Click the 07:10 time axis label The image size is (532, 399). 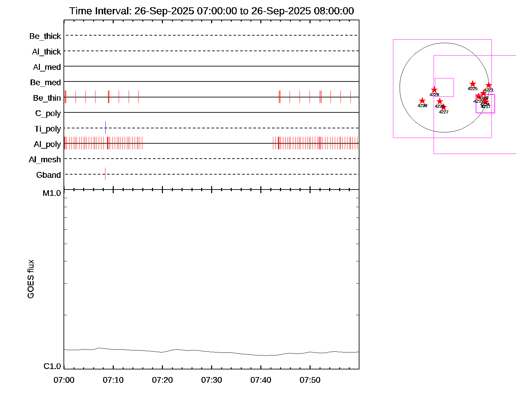click(113, 380)
